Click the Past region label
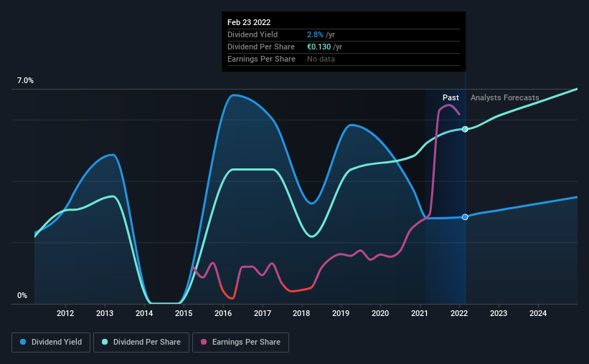The height and width of the screenshot is (364, 589). (x=451, y=97)
